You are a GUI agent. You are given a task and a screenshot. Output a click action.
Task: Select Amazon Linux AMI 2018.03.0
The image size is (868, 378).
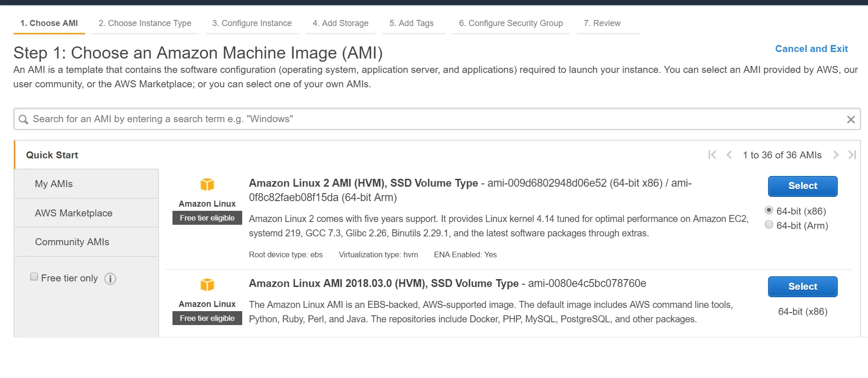(802, 287)
